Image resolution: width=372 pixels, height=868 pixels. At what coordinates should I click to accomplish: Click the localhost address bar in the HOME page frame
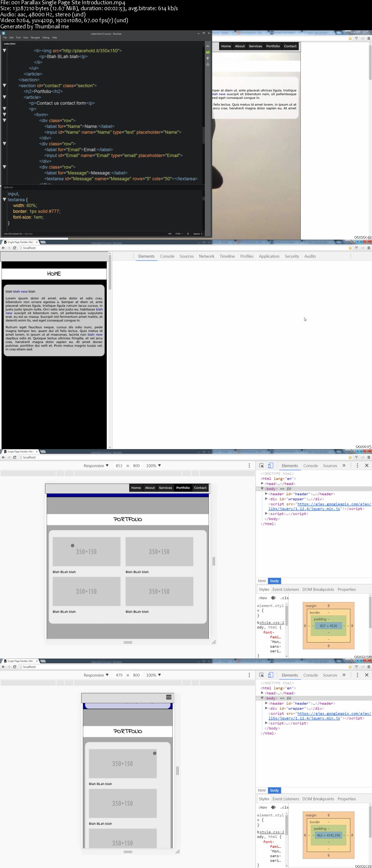(182, 248)
